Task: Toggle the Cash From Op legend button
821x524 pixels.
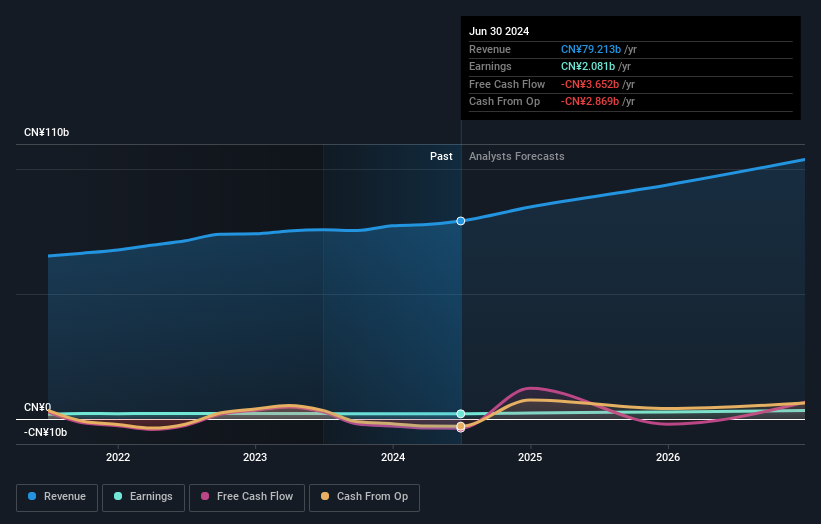Action: tap(364, 497)
